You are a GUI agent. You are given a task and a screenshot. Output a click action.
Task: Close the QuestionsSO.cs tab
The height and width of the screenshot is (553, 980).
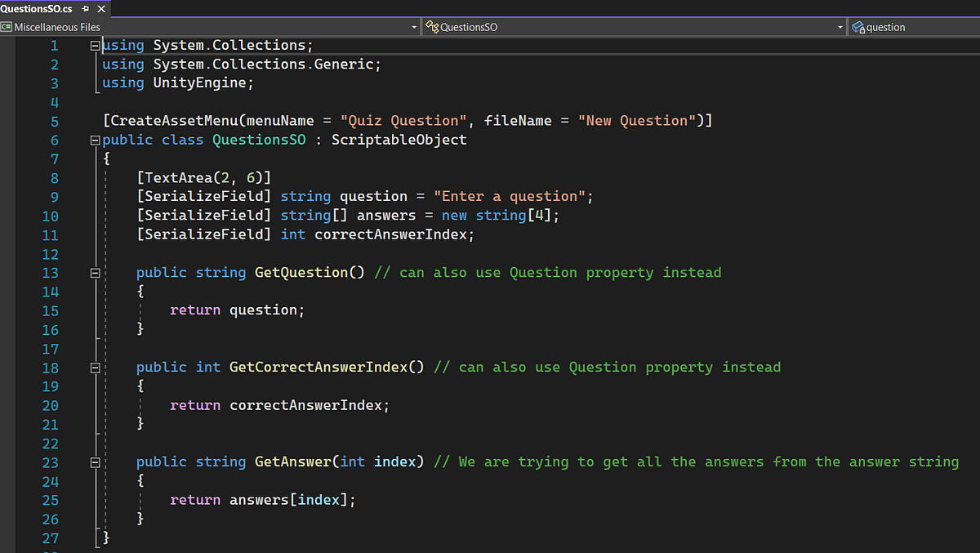pos(100,10)
